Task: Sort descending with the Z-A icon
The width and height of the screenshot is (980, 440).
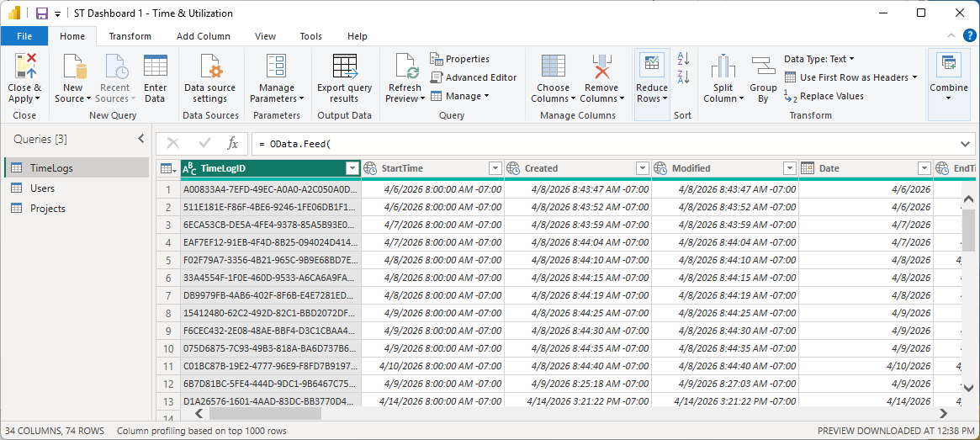Action: [x=683, y=77]
